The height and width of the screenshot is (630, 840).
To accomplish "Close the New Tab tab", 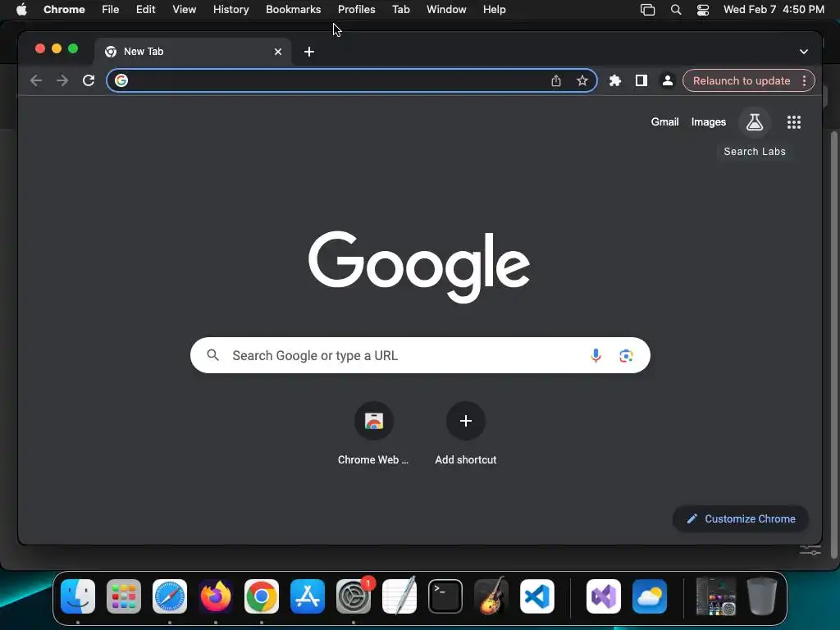I will click(278, 52).
